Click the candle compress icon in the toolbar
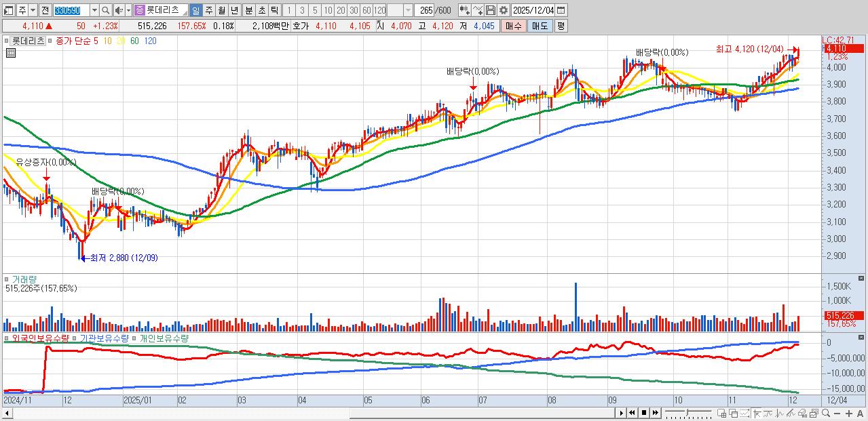868x421 pixels. click(465, 10)
